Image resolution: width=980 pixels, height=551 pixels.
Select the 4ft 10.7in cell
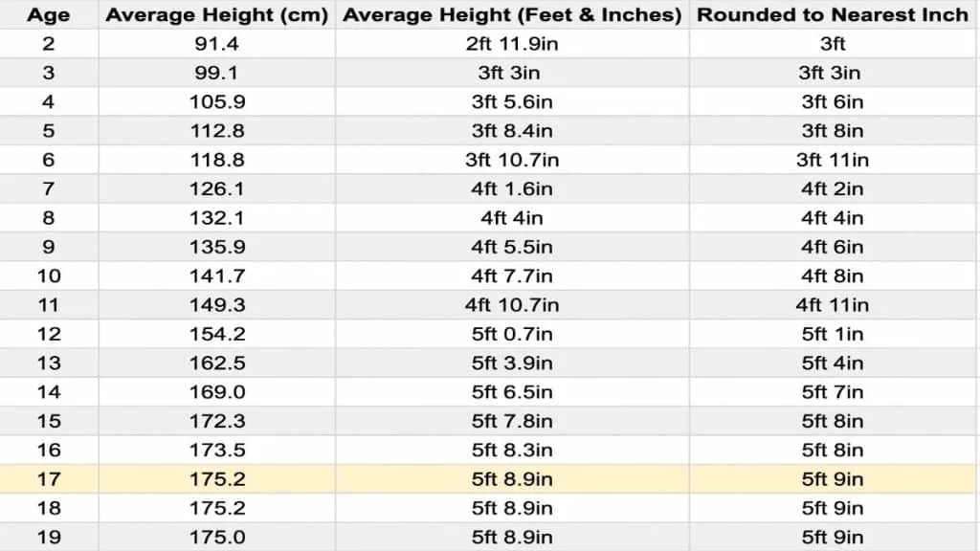click(512, 305)
